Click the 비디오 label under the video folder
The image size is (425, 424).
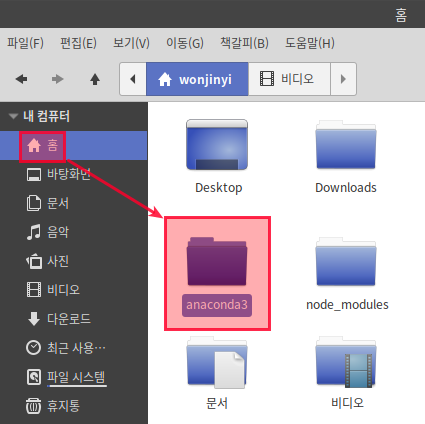point(347,403)
